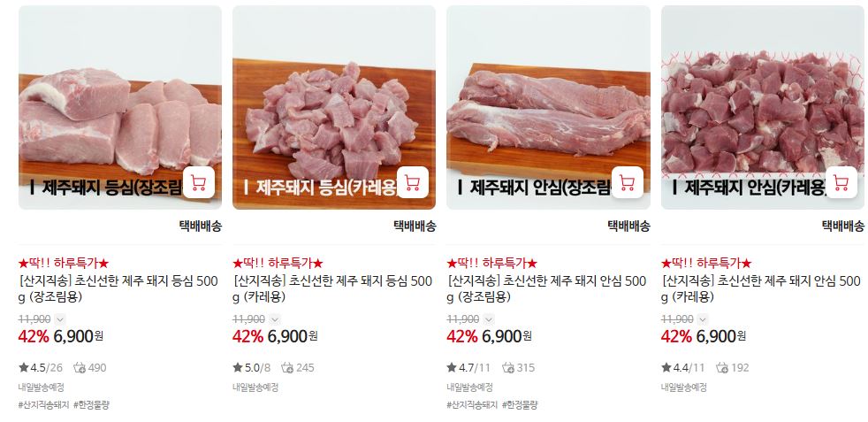Expand price details for 안심 카레용
Screen dimensions: 868x422
coord(703,319)
